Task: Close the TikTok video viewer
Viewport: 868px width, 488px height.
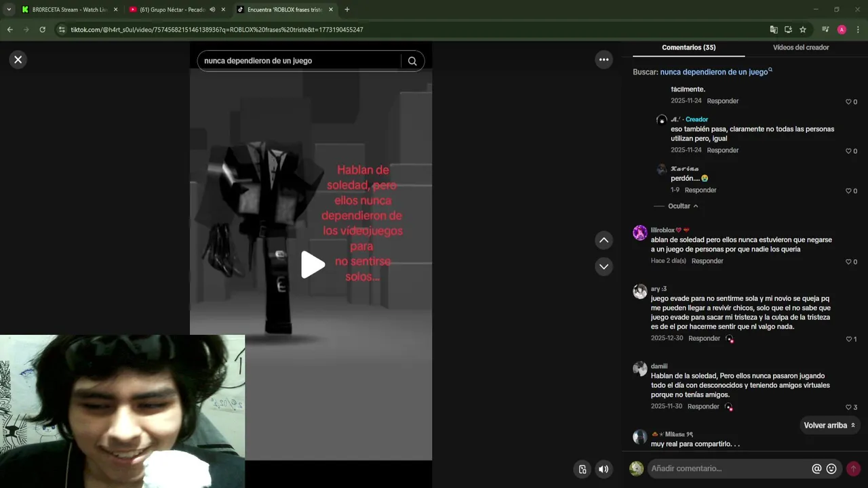Action: click(x=18, y=60)
